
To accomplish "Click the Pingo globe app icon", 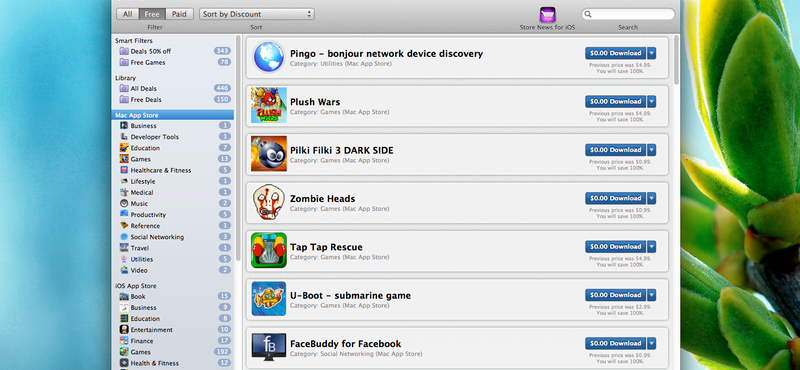I will (269, 56).
